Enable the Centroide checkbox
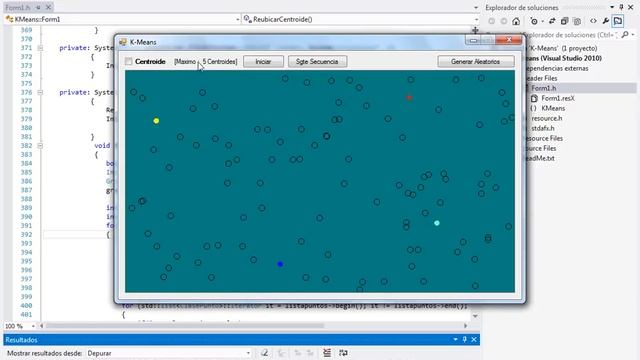 click(129, 62)
